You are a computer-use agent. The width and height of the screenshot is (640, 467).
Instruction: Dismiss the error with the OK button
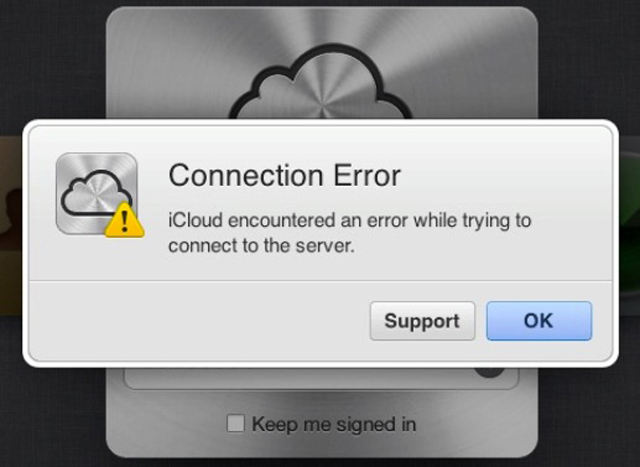point(539,321)
